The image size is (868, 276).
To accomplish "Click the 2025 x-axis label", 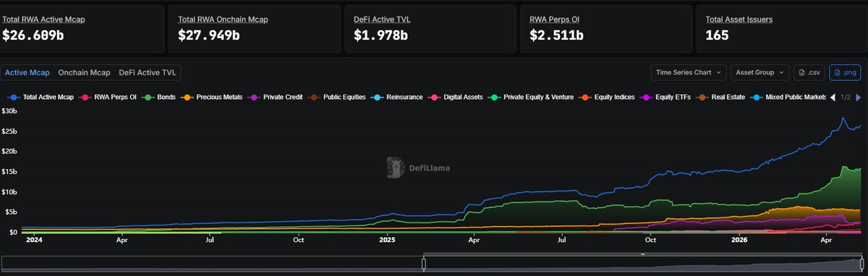I will (387, 240).
